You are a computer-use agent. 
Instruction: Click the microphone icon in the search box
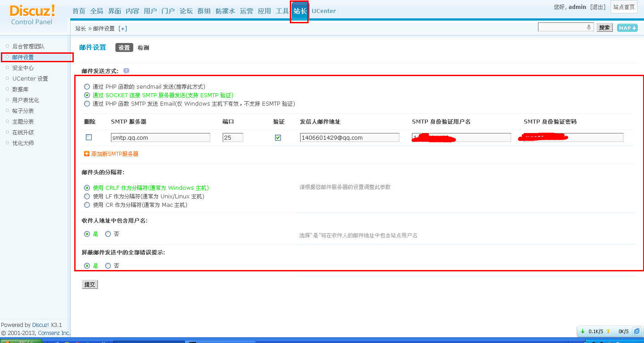[589, 27]
